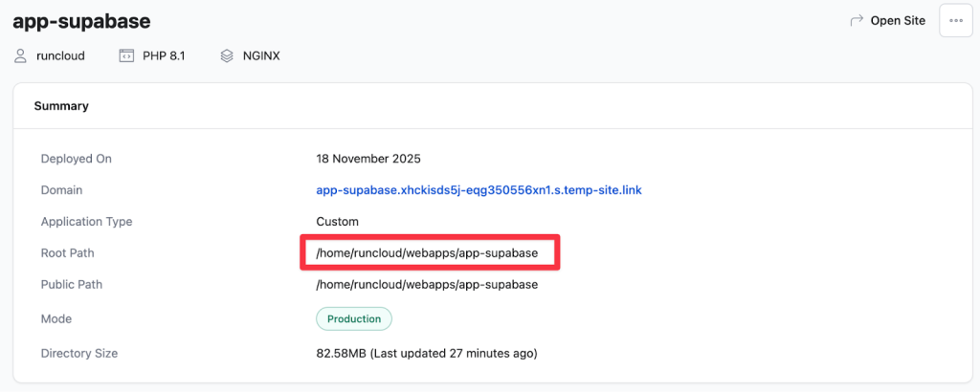This screenshot has width=980, height=392.
Task: Open the three-dot more options menu
Action: click(955, 20)
